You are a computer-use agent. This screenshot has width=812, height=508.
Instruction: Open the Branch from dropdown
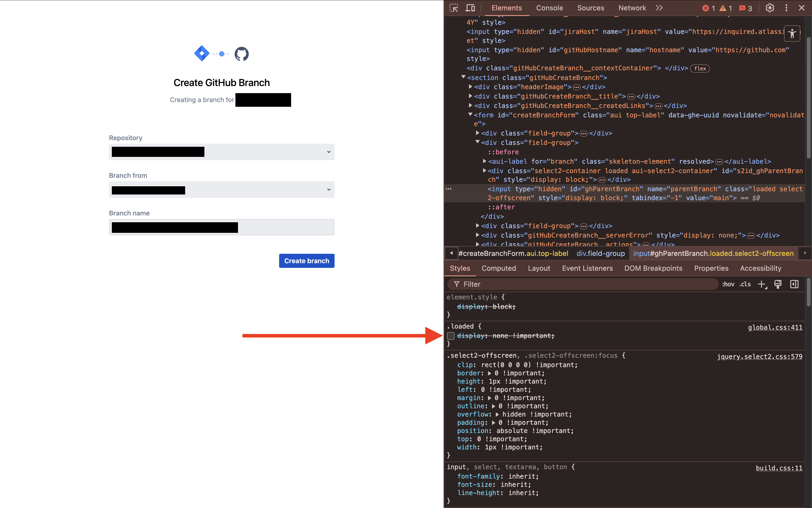point(222,190)
